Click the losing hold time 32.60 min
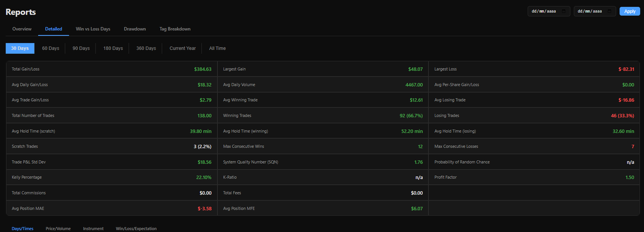 pyautogui.click(x=623, y=131)
